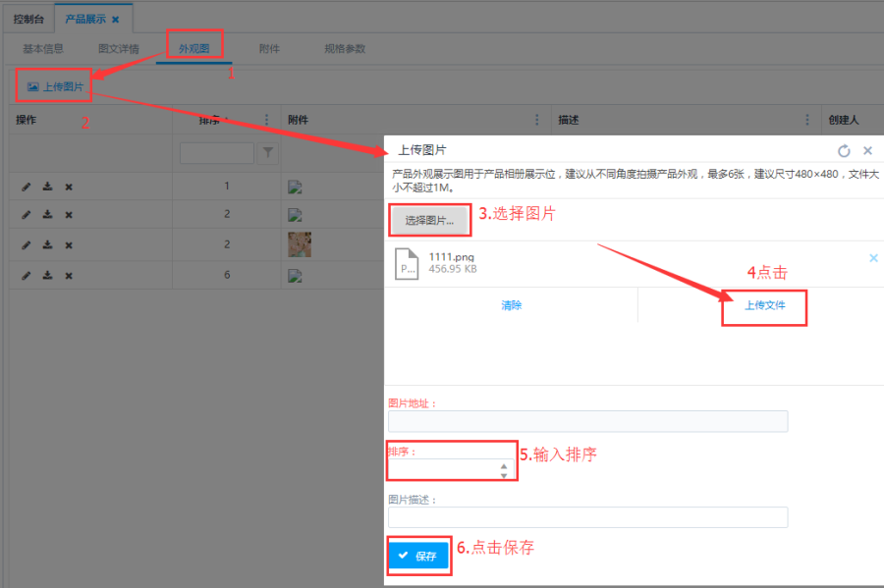The height and width of the screenshot is (588, 884).
Task: Click the download icon in the third row
Action: (47, 245)
